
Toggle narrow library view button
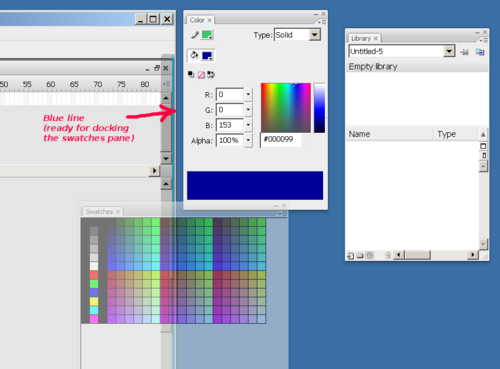pos(484,155)
